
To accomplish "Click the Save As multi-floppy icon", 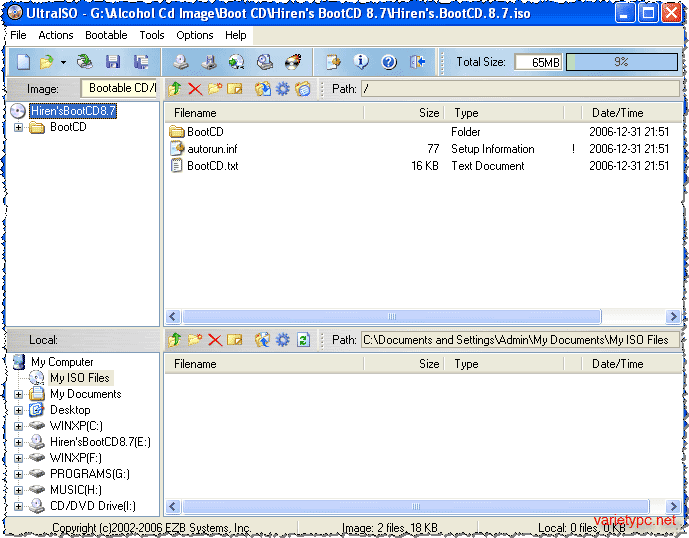I will click(x=141, y=62).
